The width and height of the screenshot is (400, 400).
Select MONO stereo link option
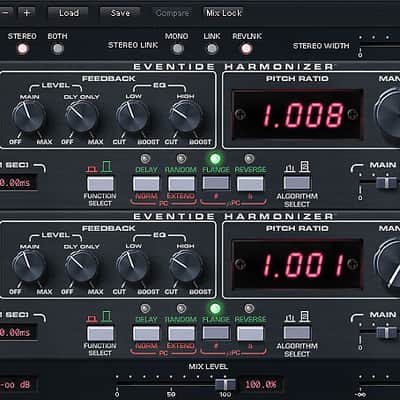178,49
